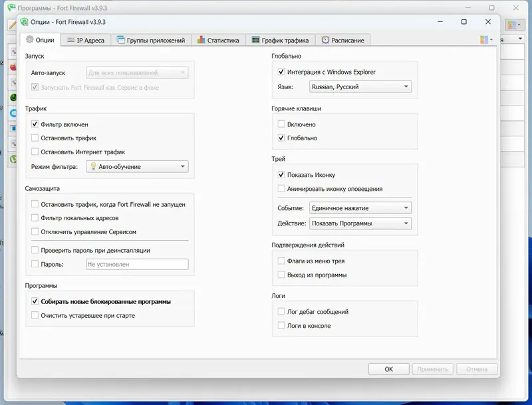Toggle the Фильтр включен checkbox

[x=35, y=124]
